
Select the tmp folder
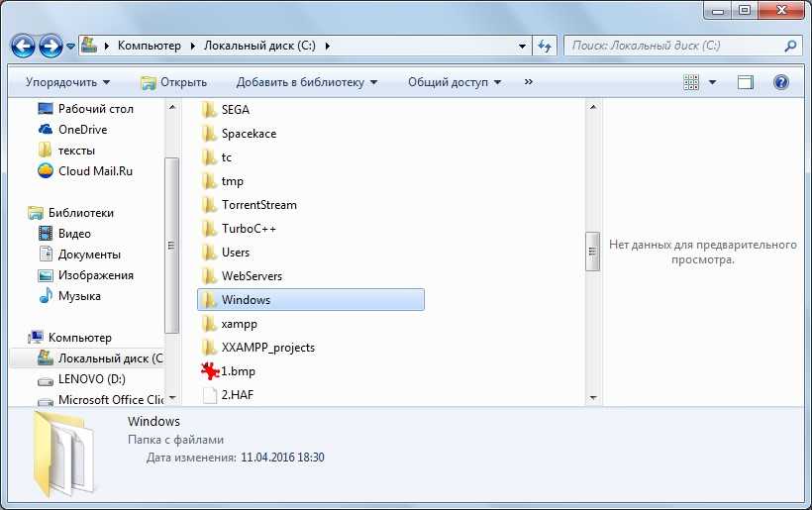tap(222, 181)
